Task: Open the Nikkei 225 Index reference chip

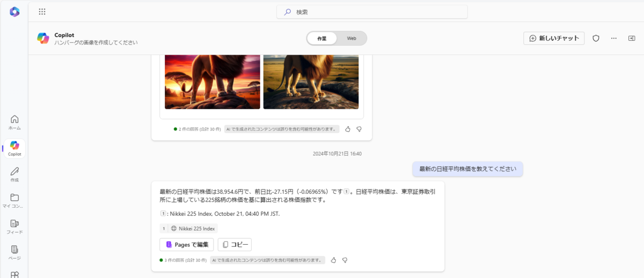Action: pyautogui.click(x=188, y=228)
